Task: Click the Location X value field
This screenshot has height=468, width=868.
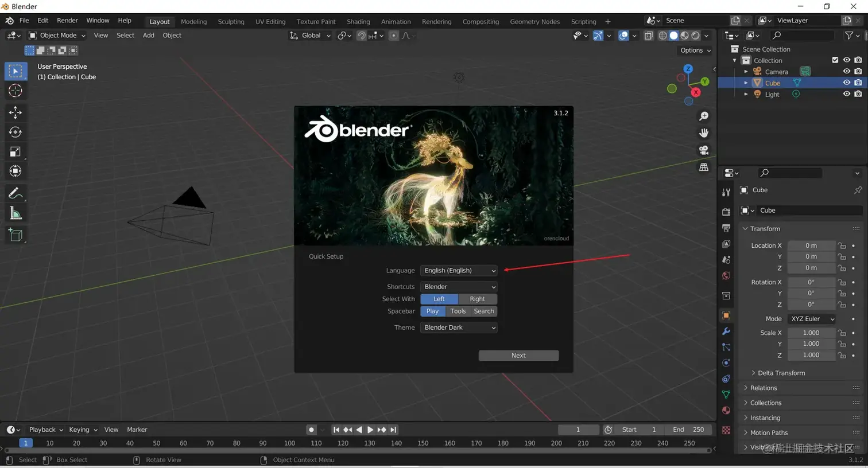Action: tap(811, 245)
